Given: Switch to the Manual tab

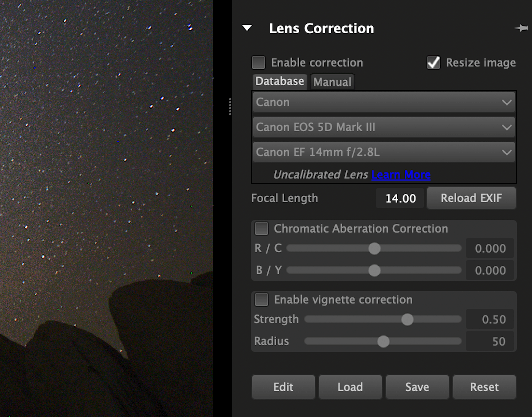Looking at the screenshot, I should [x=332, y=82].
